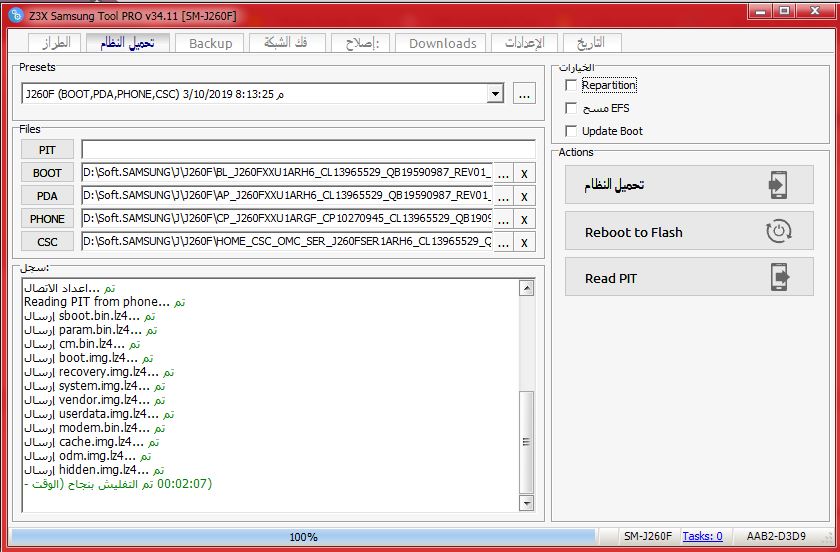Click the SM-J260F status bar model

click(647, 536)
